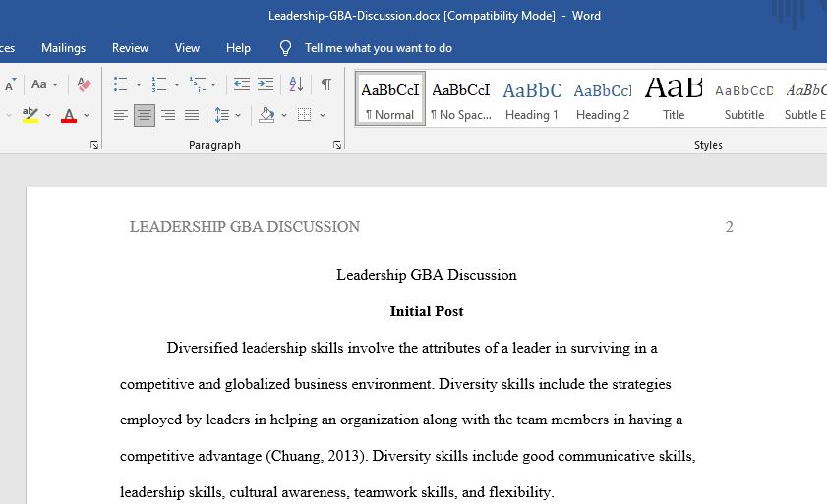Switch to the View tab
Viewport: 827px width, 504px height.
[x=187, y=48]
